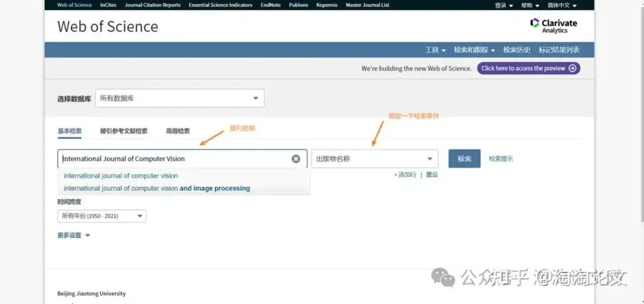Open the 所有年份 (1950 - 2021) dropdown
Screen dimensions: 644x304
pos(102,216)
